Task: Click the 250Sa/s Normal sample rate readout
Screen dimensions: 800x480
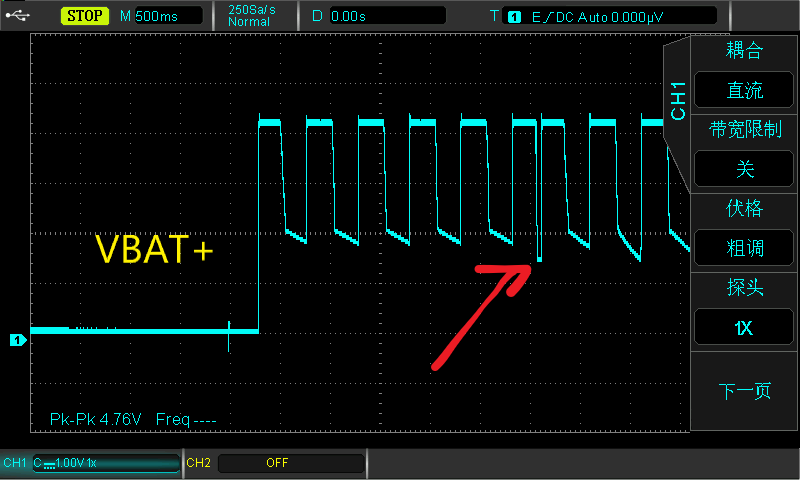Action: pyautogui.click(x=252, y=16)
